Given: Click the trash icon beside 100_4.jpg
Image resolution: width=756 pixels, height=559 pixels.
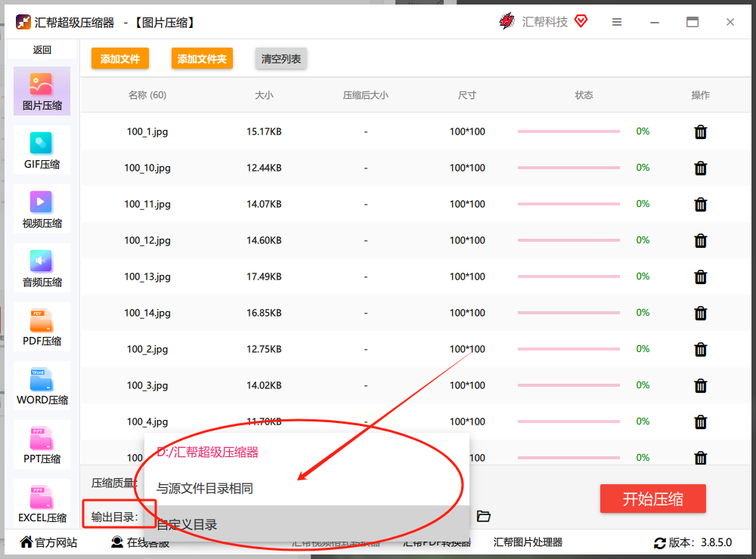Looking at the screenshot, I should [x=701, y=422].
